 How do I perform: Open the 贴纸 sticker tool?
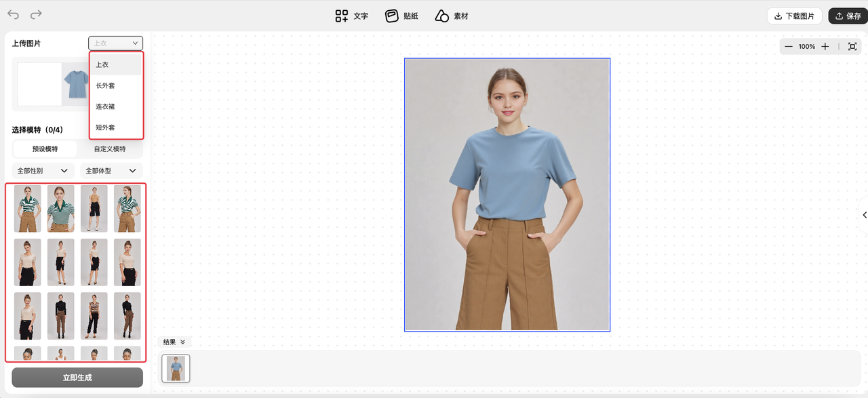(x=401, y=16)
